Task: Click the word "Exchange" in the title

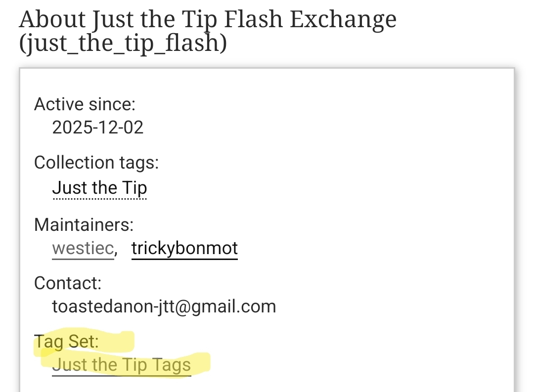Action: [343, 20]
